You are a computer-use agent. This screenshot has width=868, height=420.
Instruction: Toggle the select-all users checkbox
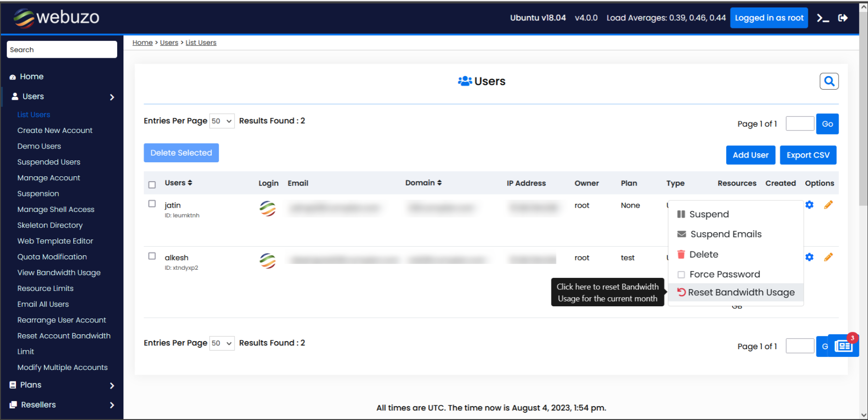coord(152,184)
